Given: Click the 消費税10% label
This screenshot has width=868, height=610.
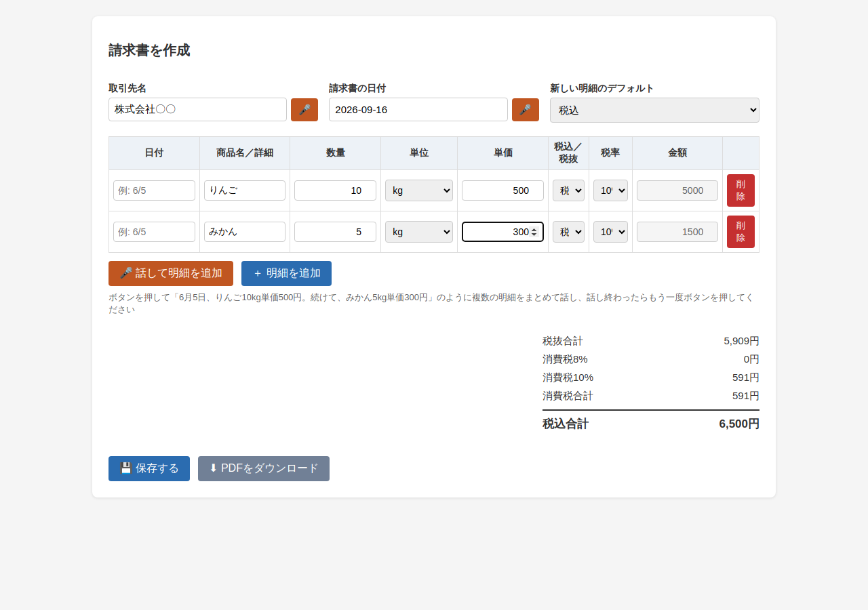Looking at the screenshot, I should 568,378.
